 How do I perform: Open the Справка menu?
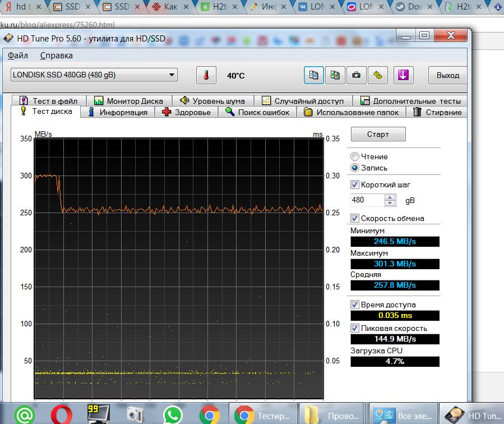56,56
